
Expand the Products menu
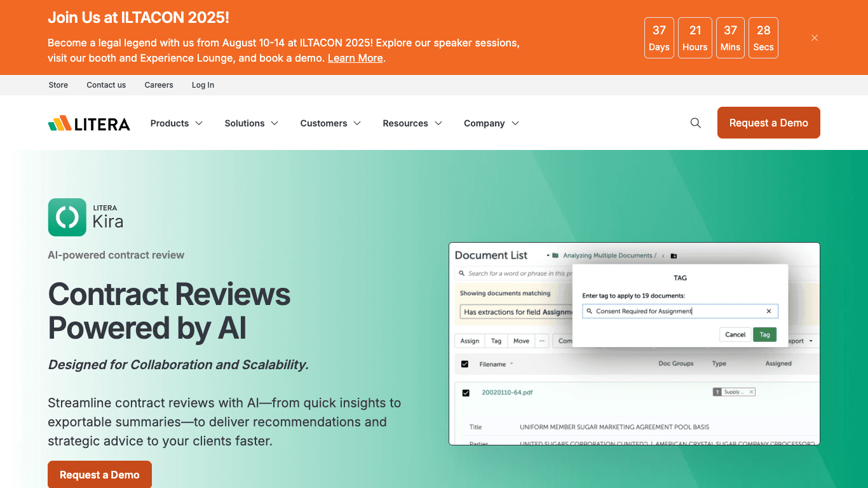[177, 123]
